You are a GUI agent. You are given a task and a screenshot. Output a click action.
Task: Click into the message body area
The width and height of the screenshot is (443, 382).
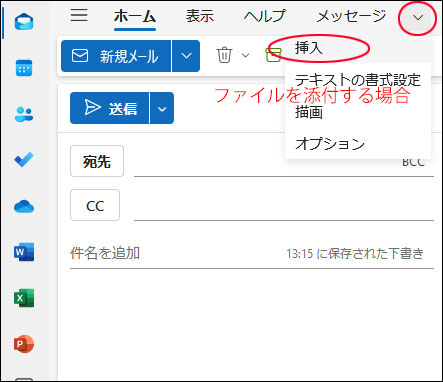[250, 325]
